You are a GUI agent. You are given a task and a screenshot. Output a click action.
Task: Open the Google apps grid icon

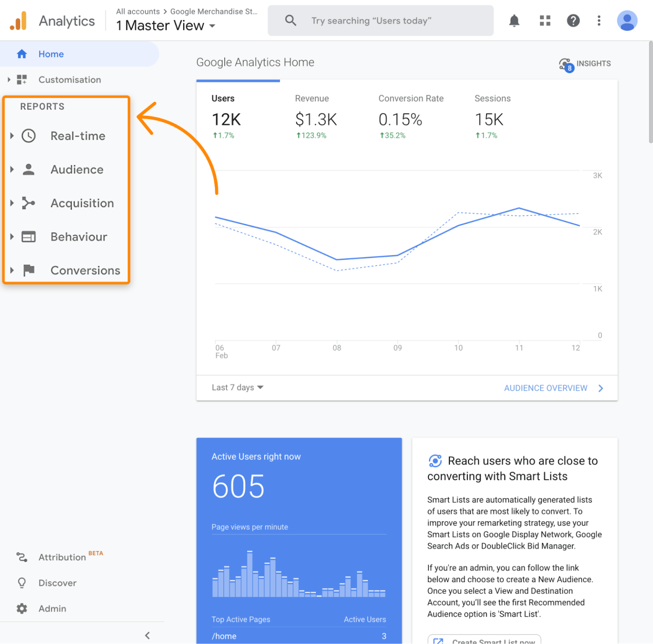click(x=545, y=20)
